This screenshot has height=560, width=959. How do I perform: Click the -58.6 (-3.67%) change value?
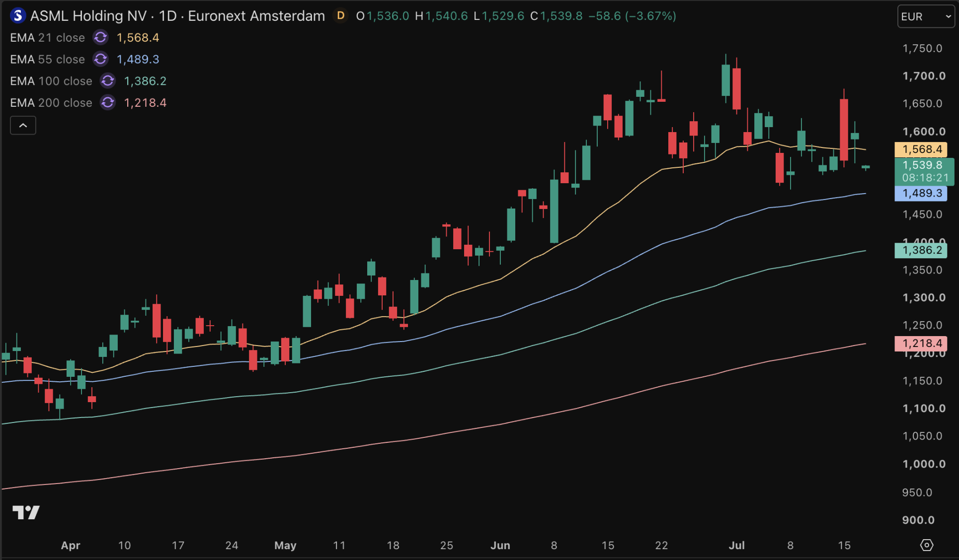tap(632, 16)
